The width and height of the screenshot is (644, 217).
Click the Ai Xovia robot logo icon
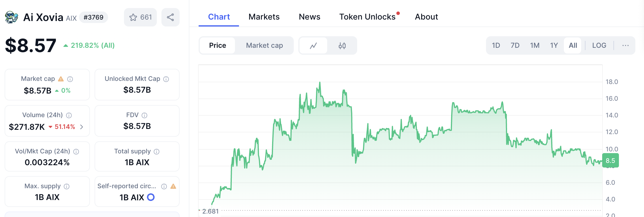pos(12,17)
